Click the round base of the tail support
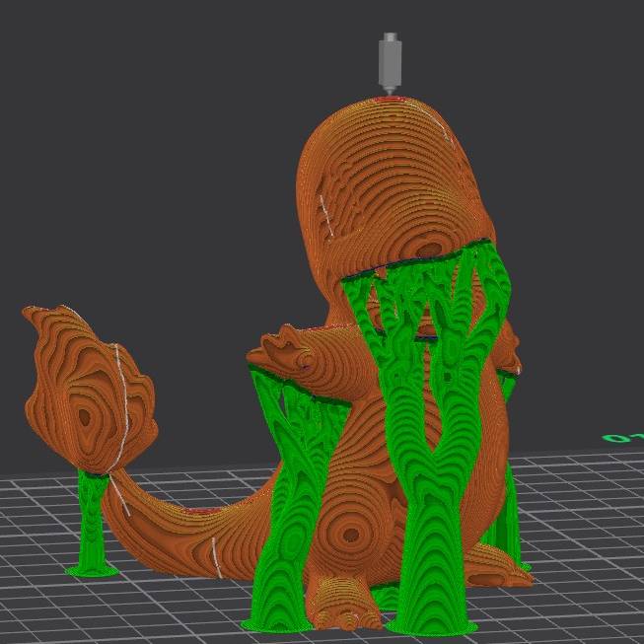The image size is (644, 644). pyautogui.click(x=92, y=570)
